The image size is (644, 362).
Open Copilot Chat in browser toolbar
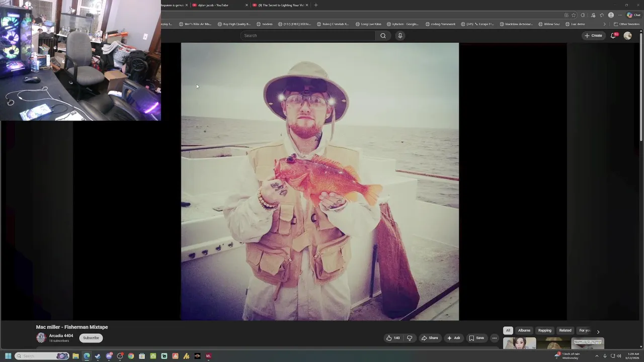tap(633, 15)
